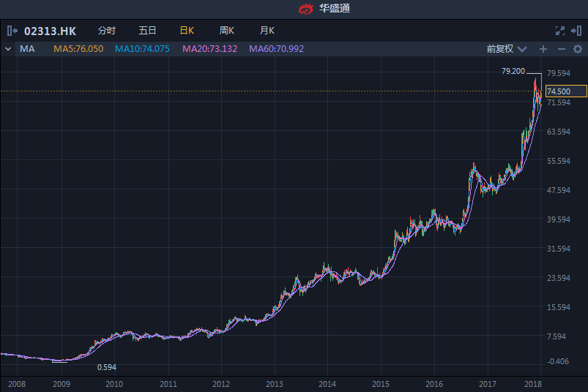Zoom in chart with plus icon
This screenshot has width=588, height=392.
(x=543, y=49)
